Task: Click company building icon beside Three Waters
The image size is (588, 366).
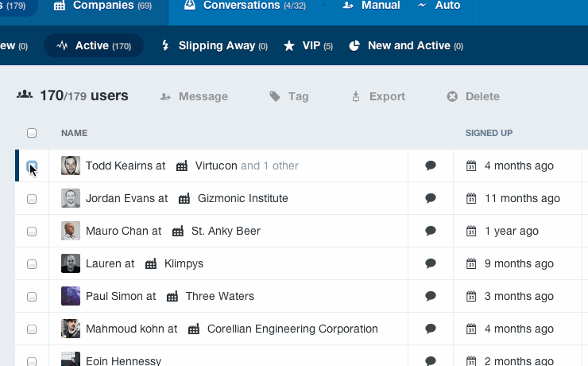Action: click(172, 296)
